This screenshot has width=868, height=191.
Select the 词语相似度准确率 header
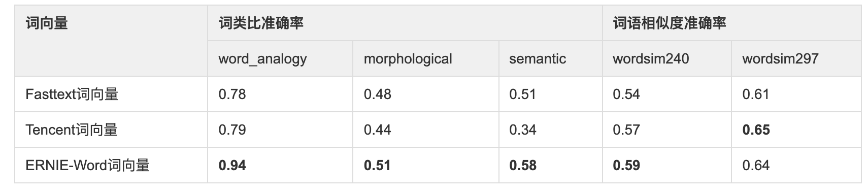pyautogui.click(x=670, y=23)
